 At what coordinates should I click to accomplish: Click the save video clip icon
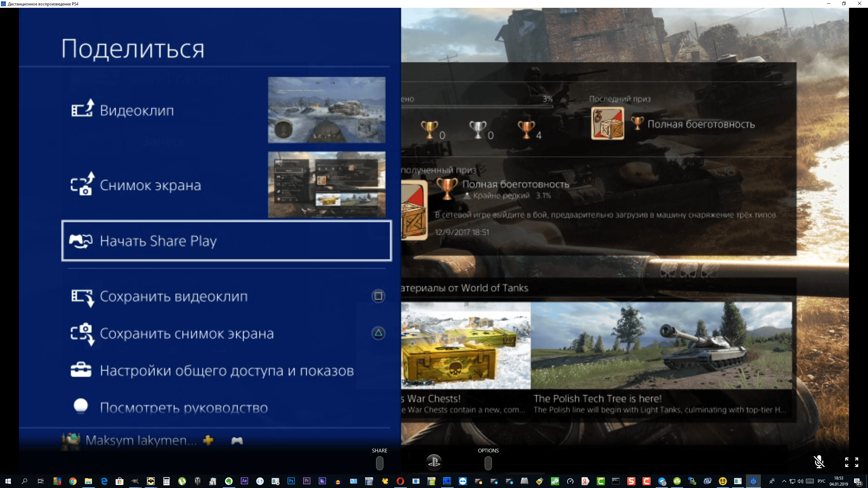coord(82,298)
